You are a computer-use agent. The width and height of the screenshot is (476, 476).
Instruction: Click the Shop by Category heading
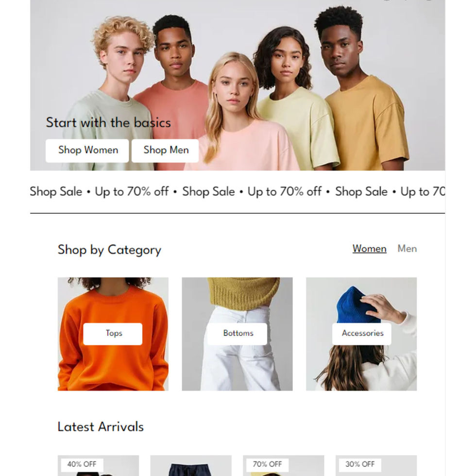(109, 250)
